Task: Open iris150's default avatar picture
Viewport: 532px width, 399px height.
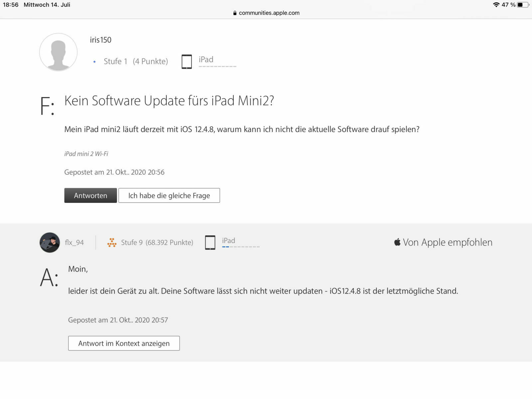Action: (x=58, y=52)
